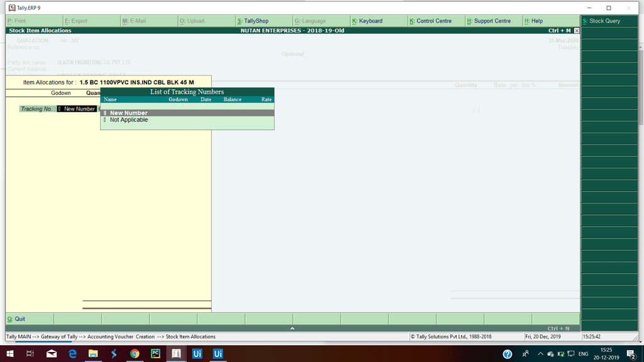Open the blue lightning-bolt app on the taskbar
Viewport: 644px width, 362px height.
click(114, 353)
